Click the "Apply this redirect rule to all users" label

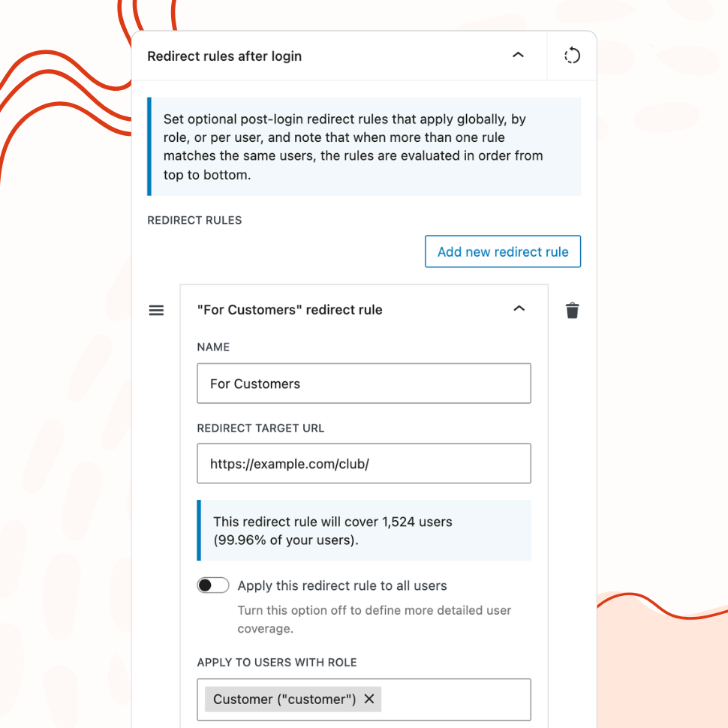click(342, 585)
